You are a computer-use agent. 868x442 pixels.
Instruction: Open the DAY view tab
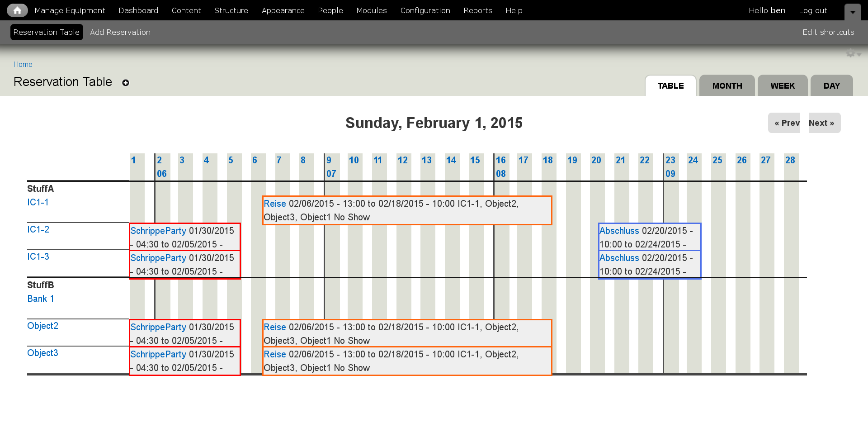(x=831, y=86)
